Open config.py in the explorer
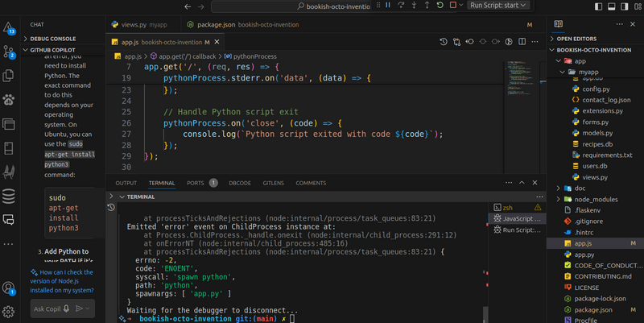The image size is (644, 323). coord(596,89)
